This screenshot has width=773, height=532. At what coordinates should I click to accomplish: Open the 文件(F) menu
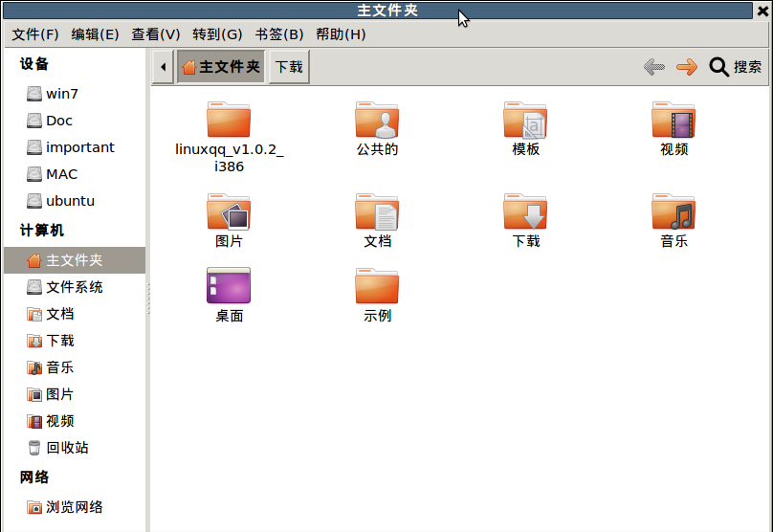coord(35,34)
